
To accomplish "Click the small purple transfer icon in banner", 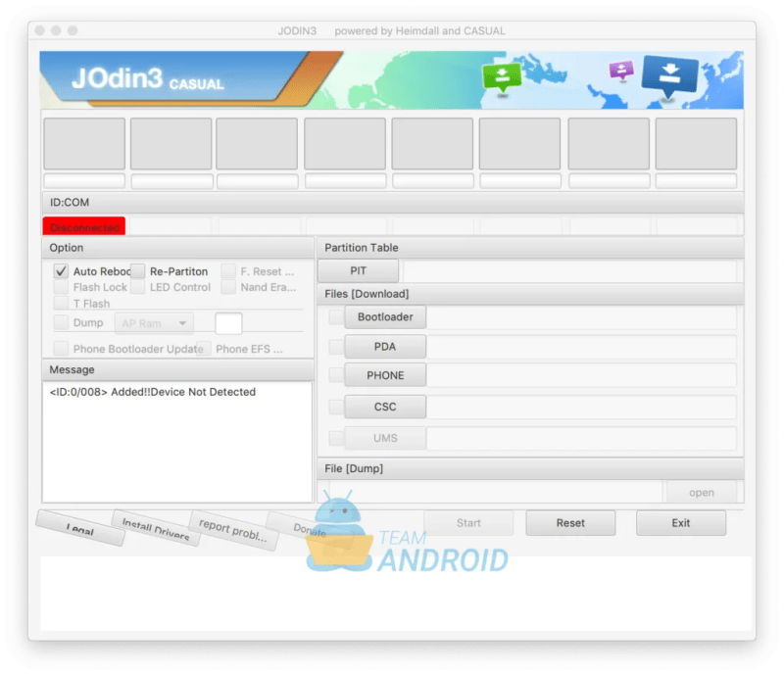I will pyautogui.click(x=621, y=70).
